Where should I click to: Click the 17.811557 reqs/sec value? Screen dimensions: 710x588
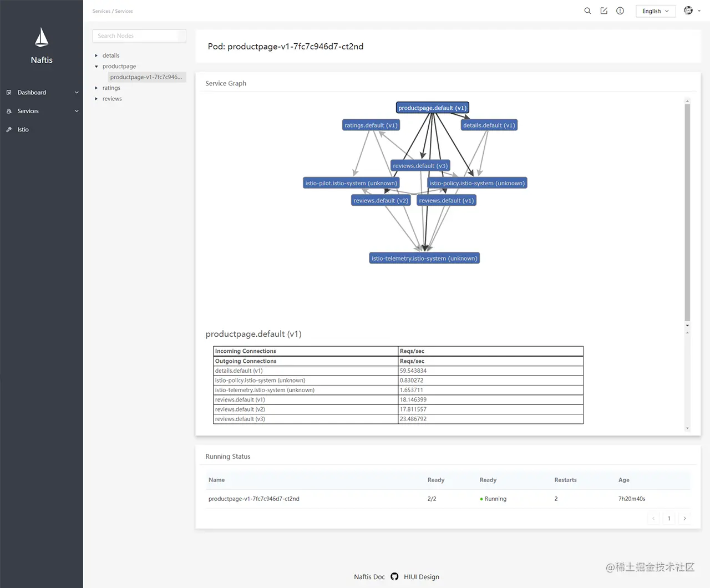[413, 409]
